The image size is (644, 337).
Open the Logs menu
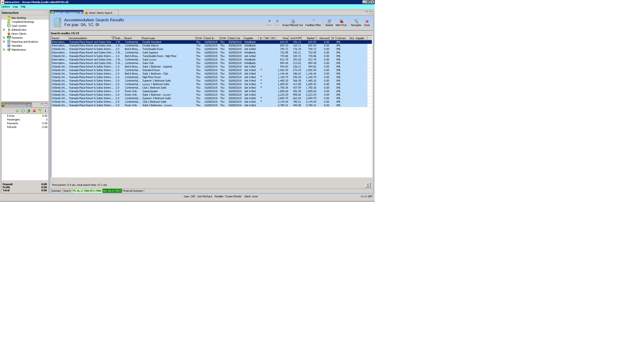click(x=15, y=7)
